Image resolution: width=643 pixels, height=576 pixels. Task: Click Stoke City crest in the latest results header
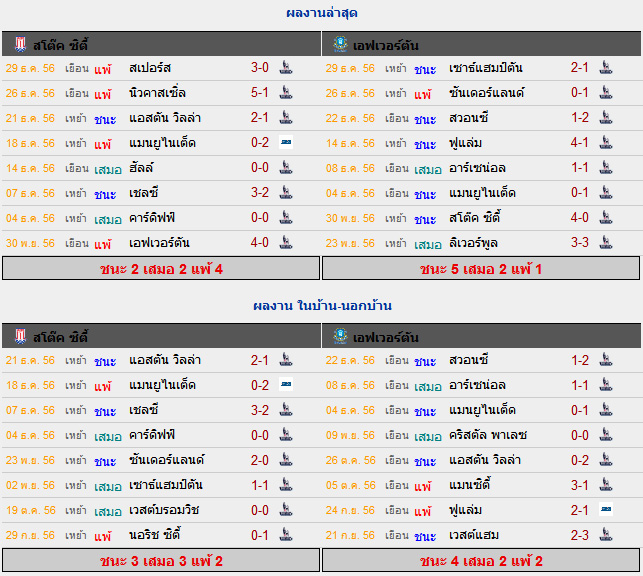pyautogui.click(x=20, y=44)
